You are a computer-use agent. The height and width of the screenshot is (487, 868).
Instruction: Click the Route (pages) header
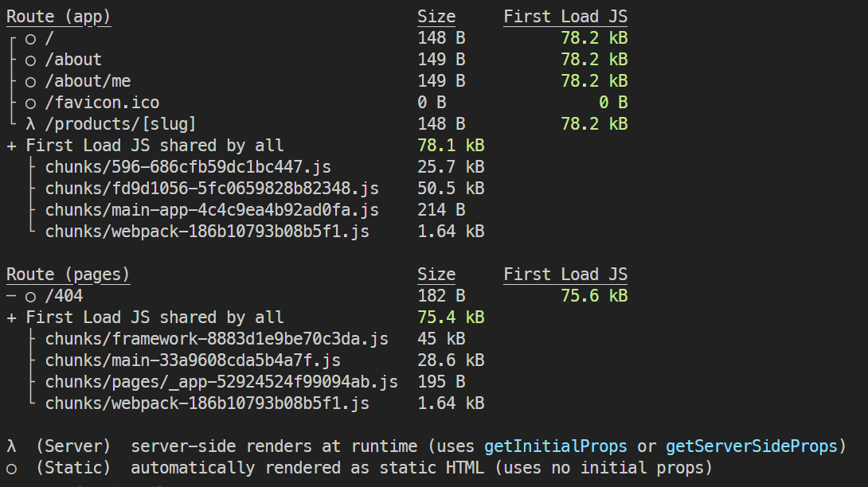tap(68, 275)
